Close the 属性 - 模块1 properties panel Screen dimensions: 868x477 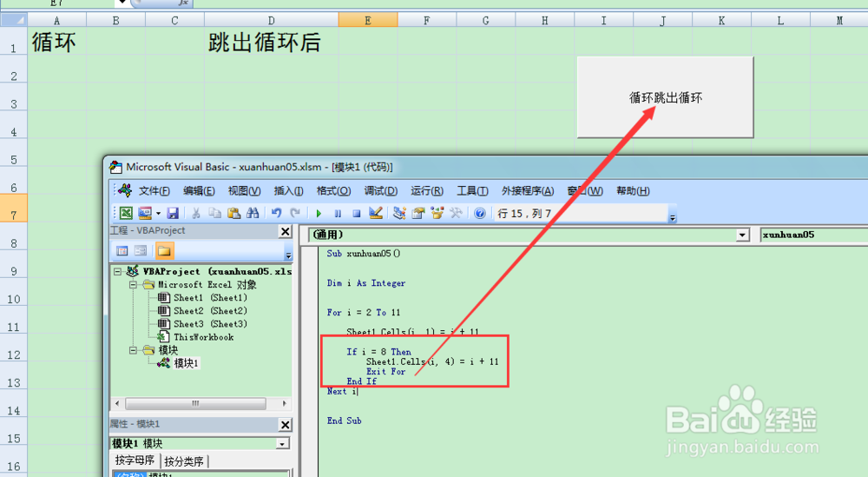tap(285, 425)
